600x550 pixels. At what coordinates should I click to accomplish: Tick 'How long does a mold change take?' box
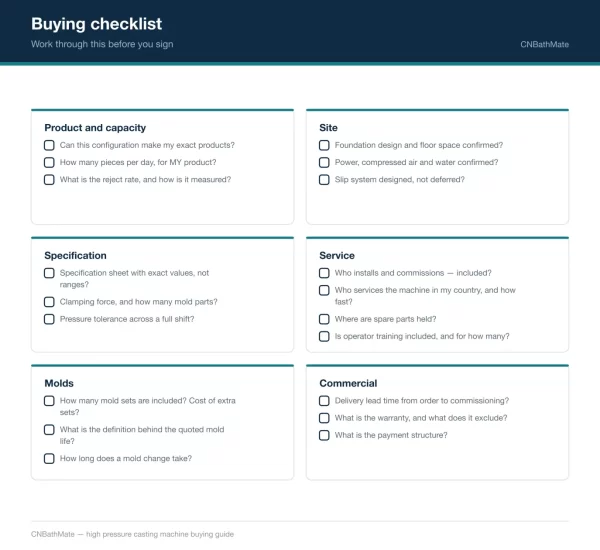(49, 458)
